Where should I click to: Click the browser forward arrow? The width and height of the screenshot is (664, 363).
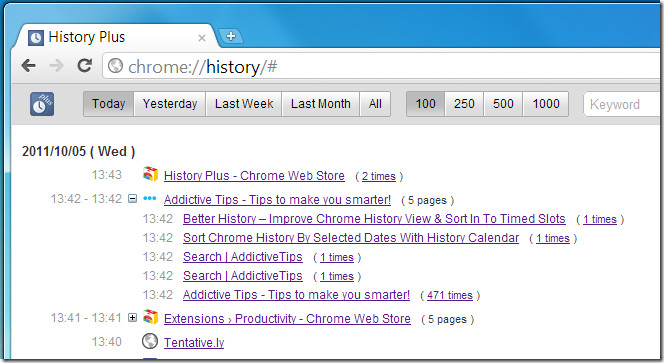(56, 66)
